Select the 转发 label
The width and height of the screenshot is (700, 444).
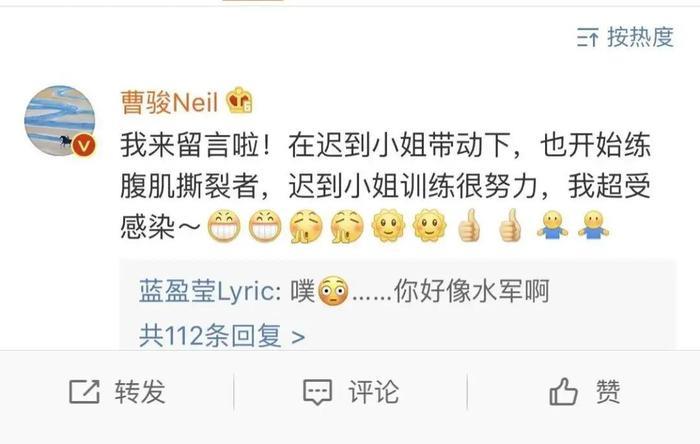[140, 392]
